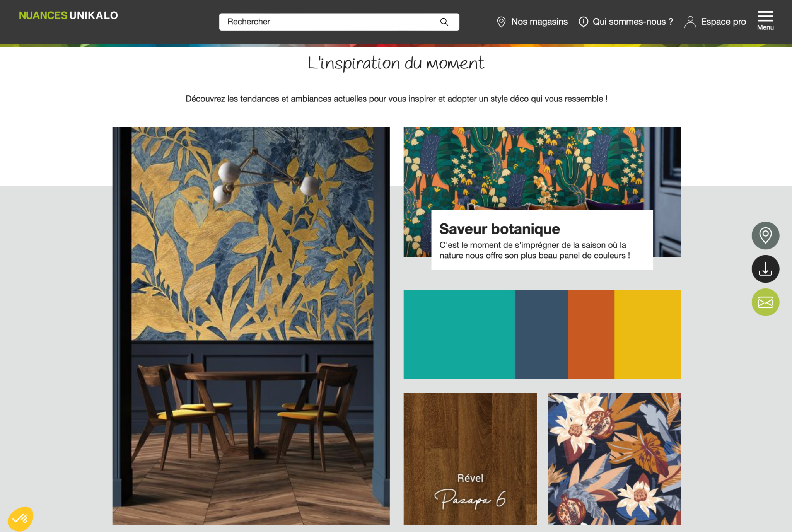Open the Révél Pazapa 6 wood flooring thumbnail
Viewport: 792px width, 532px height.
(x=470, y=459)
